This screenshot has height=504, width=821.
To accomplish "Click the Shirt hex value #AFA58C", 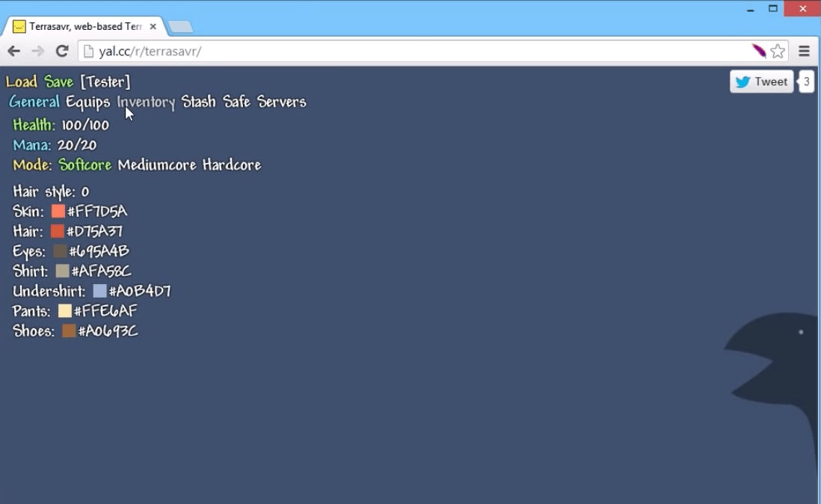I will (x=102, y=271).
